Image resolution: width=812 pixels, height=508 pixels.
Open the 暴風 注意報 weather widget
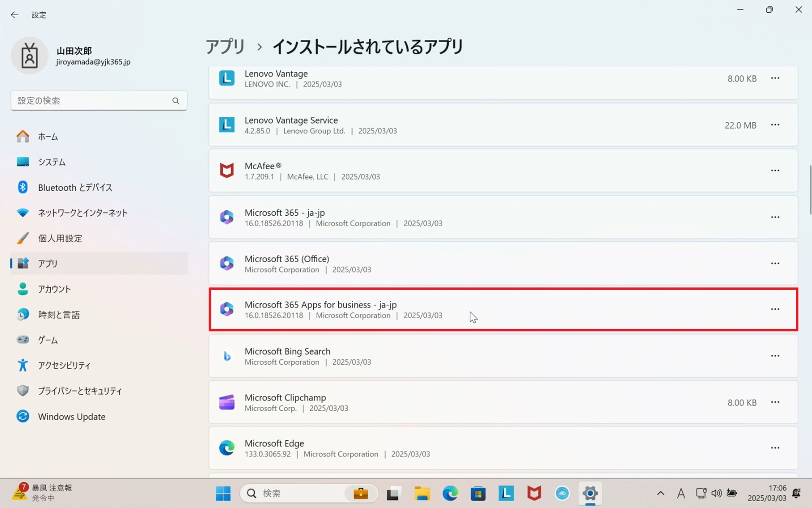pyautogui.click(x=42, y=493)
